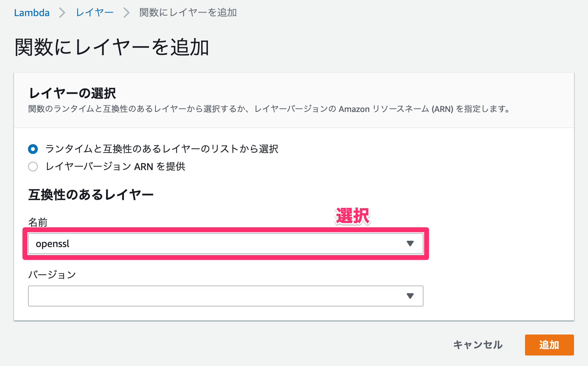This screenshot has height=366, width=588.
Task: Click the orange 追加 button
Action: coord(549,345)
